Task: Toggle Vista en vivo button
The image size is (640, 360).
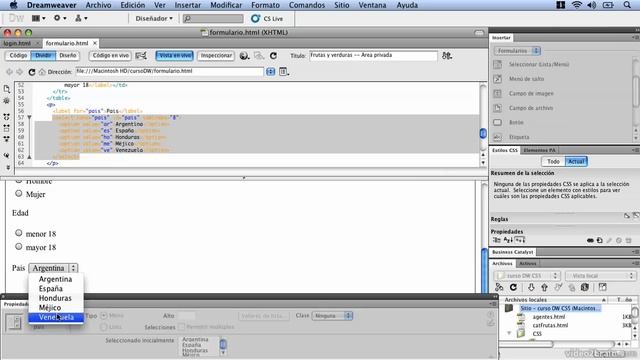Action: tap(174, 56)
